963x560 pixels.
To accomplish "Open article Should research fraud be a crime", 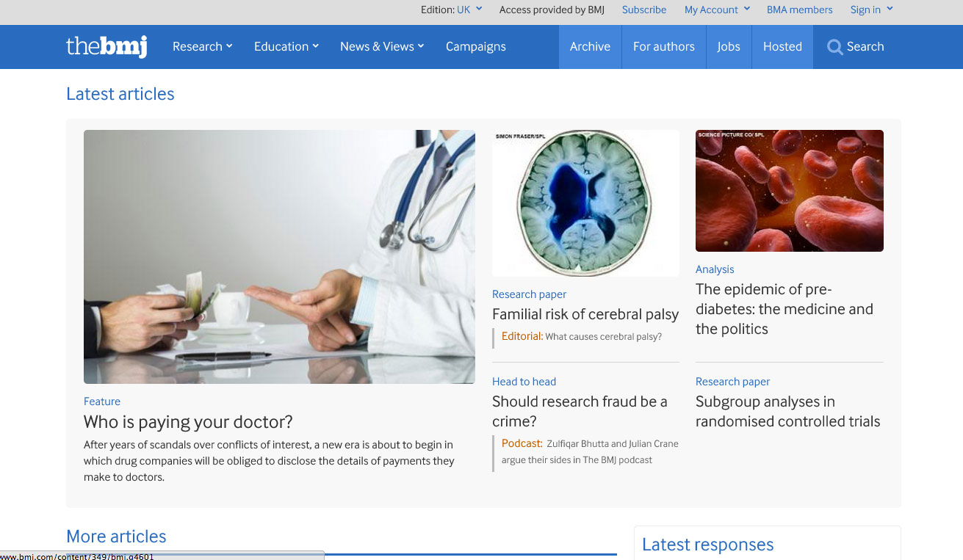I will point(580,411).
